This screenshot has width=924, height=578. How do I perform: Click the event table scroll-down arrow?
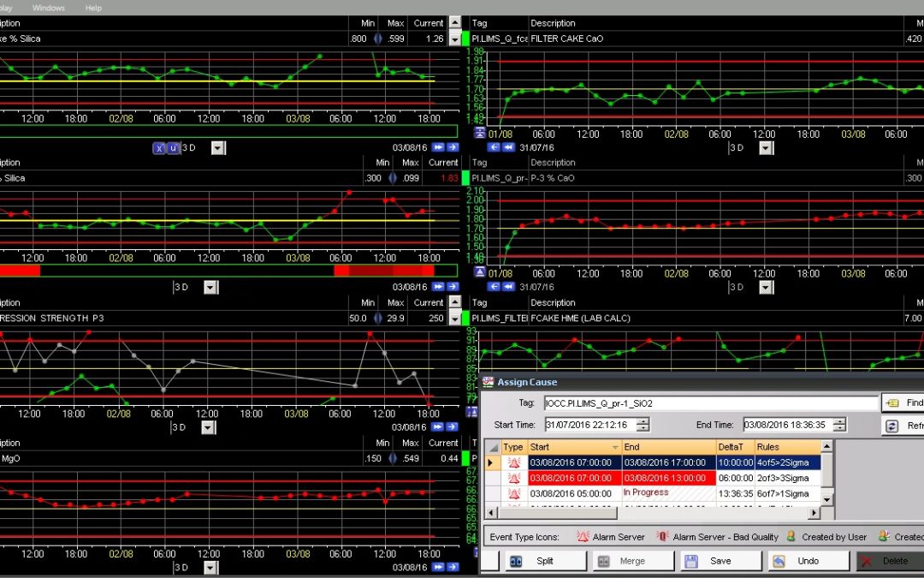(826, 499)
